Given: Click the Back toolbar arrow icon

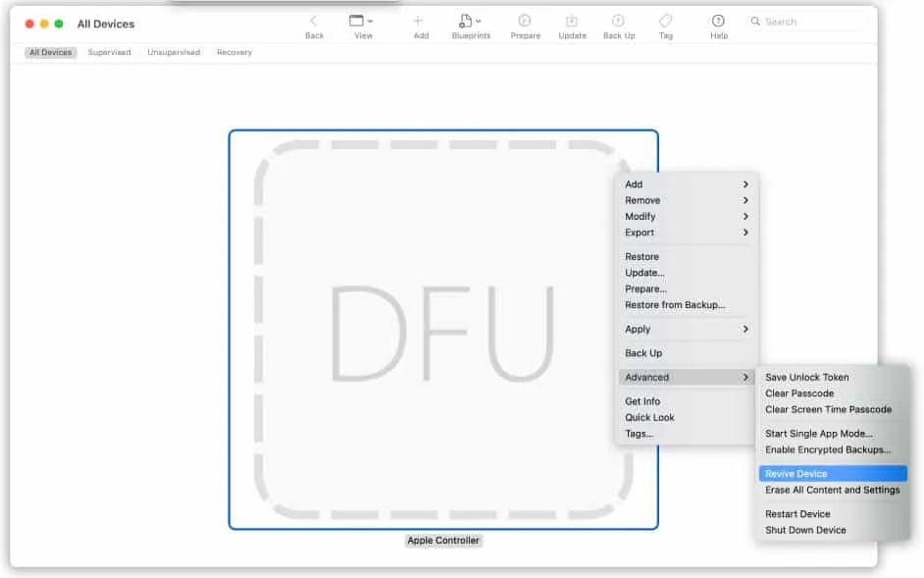Looking at the screenshot, I should [314, 21].
